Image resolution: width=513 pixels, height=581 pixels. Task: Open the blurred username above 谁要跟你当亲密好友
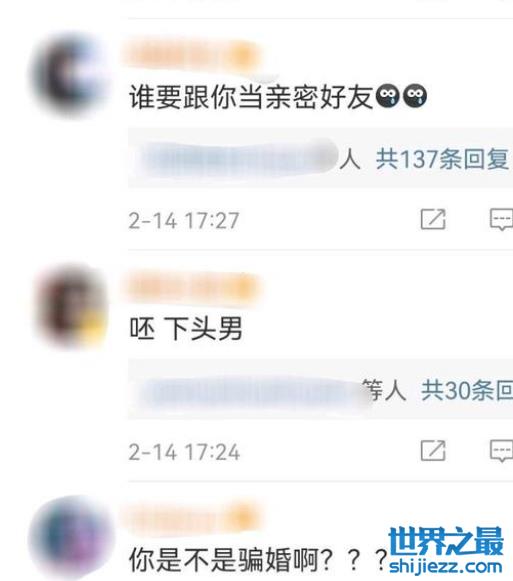tap(193, 56)
